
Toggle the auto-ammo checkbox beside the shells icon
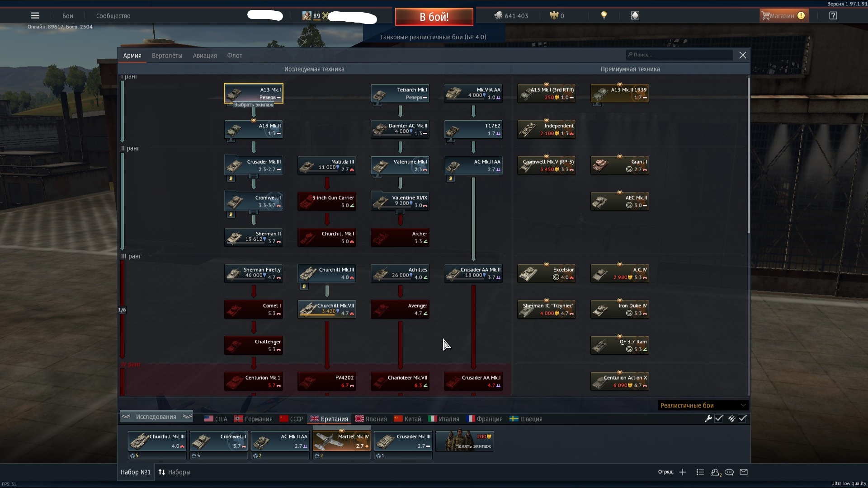(x=742, y=419)
